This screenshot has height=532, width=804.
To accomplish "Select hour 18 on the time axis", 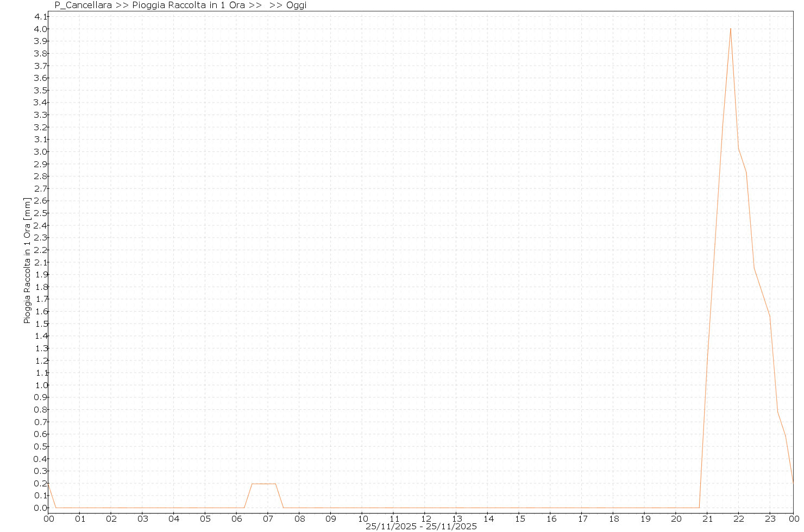I will tap(613, 518).
